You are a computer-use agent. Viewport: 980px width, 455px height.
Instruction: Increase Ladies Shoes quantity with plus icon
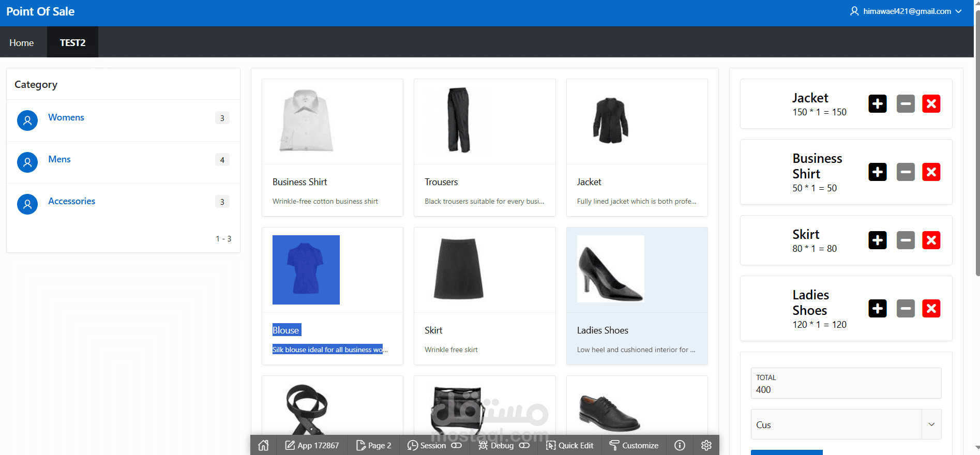click(878, 308)
